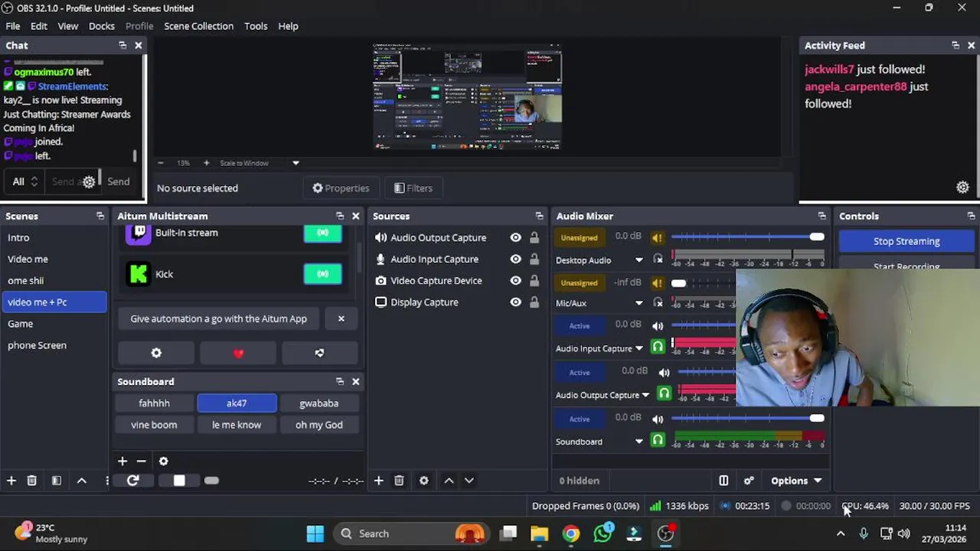The image size is (980, 551).
Task: Open the Docks menu
Action: click(x=102, y=26)
